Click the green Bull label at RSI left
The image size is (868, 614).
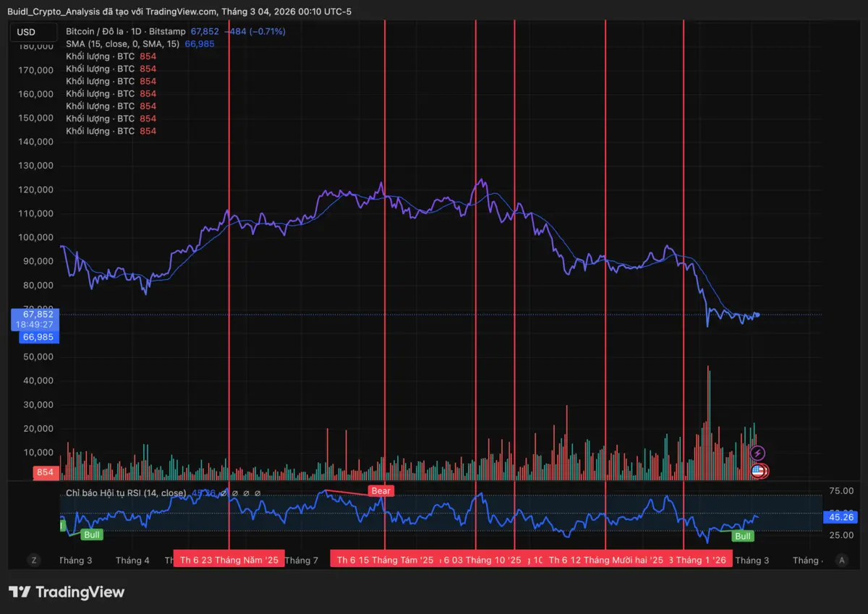(x=91, y=534)
